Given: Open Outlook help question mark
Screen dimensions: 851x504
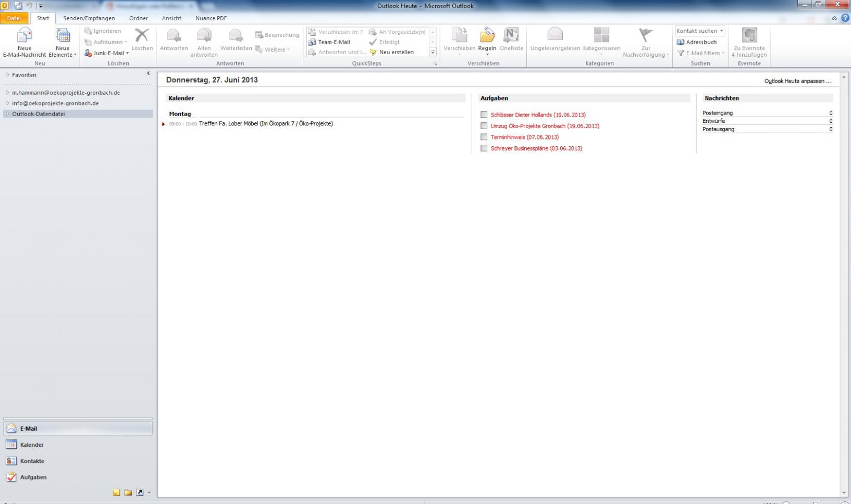Looking at the screenshot, I should pyautogui.click(x=845, y=18).
